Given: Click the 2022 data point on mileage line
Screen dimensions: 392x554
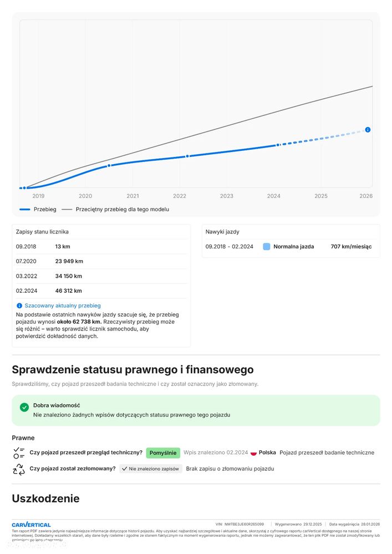Looking at the screenshot, I should click(187, 156).
